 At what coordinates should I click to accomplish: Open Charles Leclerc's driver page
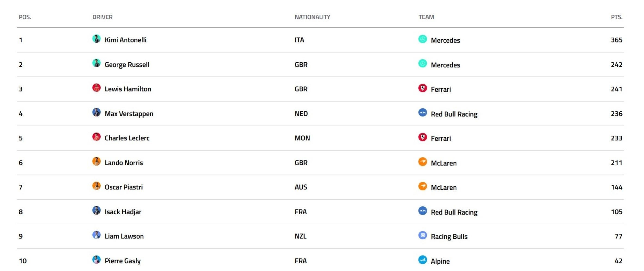(127, 138)
